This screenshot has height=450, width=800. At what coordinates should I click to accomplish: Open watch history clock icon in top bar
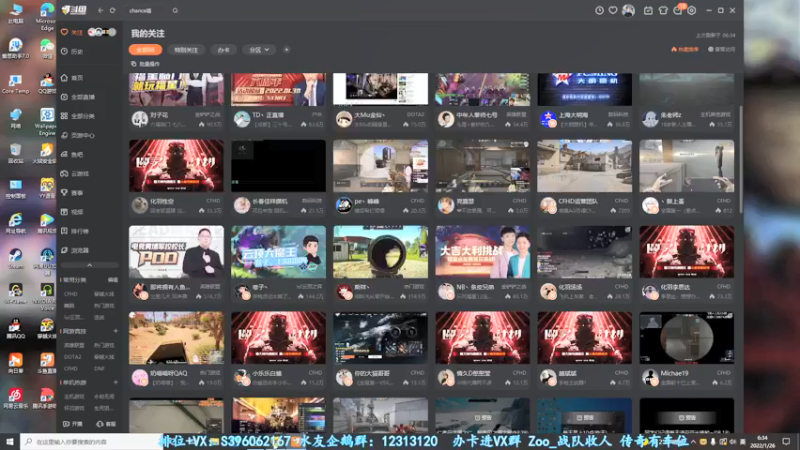click(599, 10)
